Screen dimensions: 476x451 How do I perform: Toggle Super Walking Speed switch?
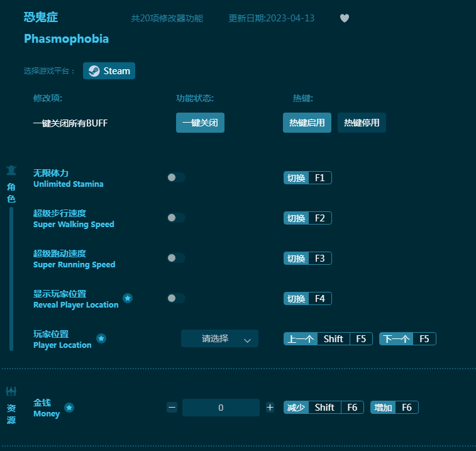point(176,218)
